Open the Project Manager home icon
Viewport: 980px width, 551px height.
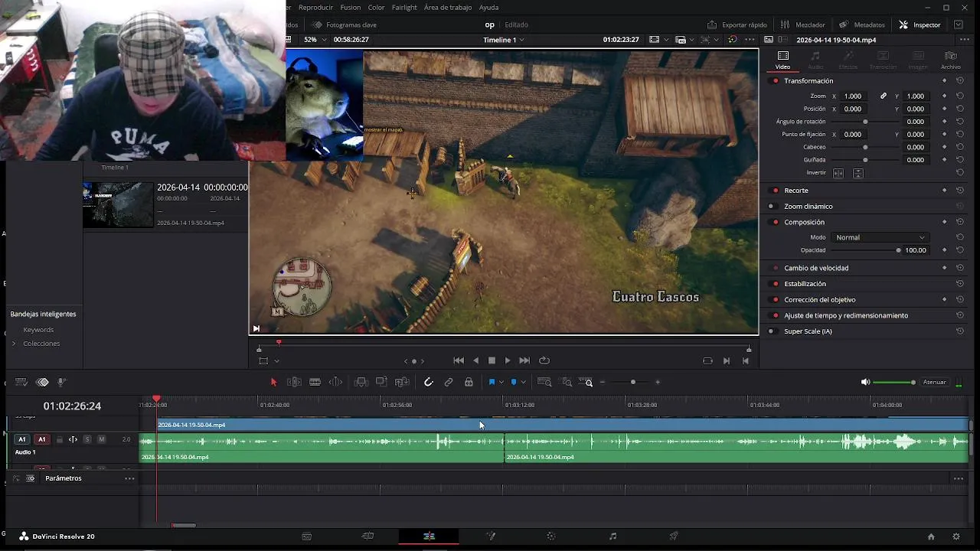click(x=931, y=536)
